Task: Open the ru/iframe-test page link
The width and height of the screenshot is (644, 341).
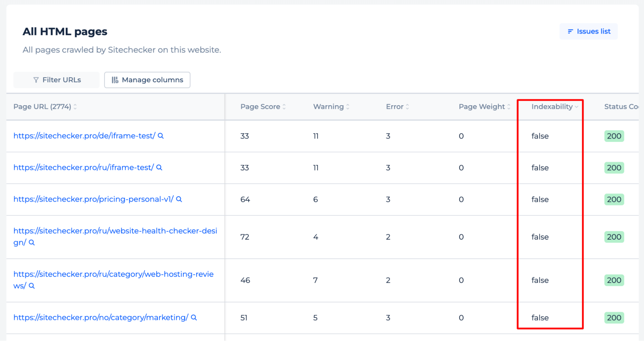Action: pyautogui.click(x=84, y=168)
